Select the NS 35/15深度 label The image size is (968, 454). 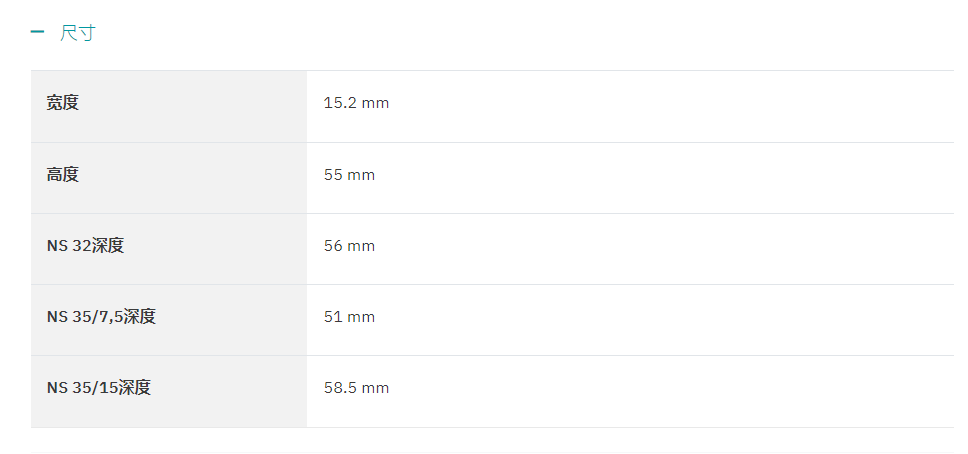click(99, 388)
